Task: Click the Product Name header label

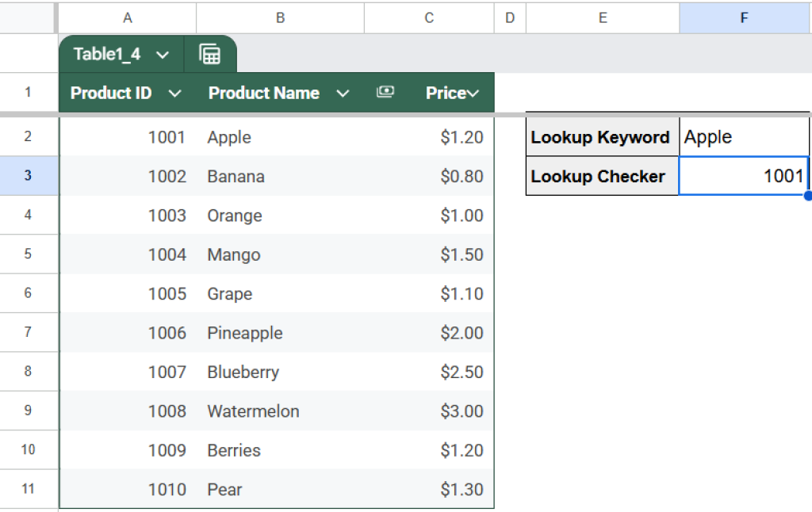Action: (263, 92)
